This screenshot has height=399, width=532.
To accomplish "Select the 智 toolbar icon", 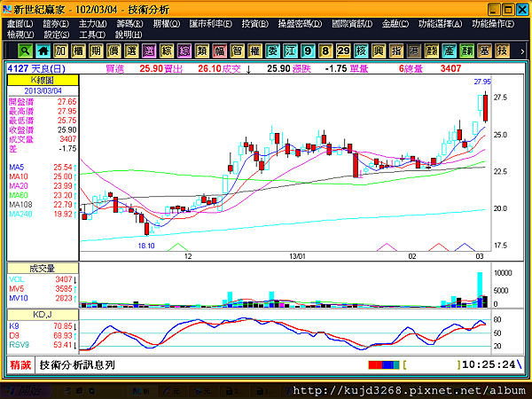I will tap(237, 51).
